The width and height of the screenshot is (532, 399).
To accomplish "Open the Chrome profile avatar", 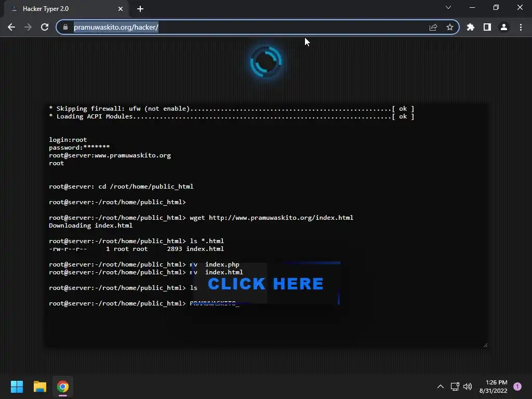I will click(504, 27).
